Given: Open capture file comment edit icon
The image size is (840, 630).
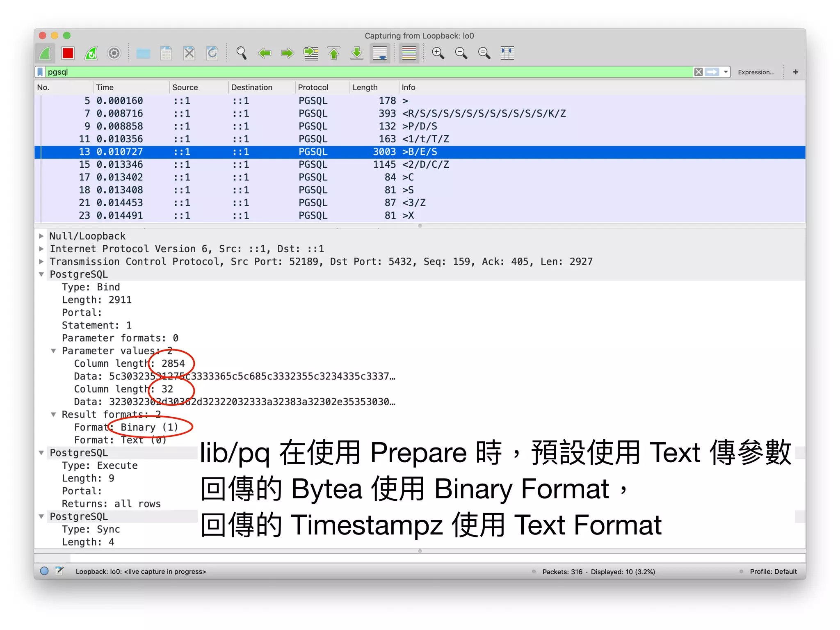Looking at the screenshot, I should 60,571.
